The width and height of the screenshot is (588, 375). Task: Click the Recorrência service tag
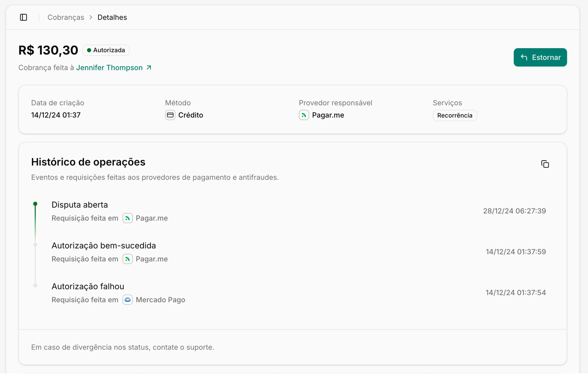coord(455,115)
